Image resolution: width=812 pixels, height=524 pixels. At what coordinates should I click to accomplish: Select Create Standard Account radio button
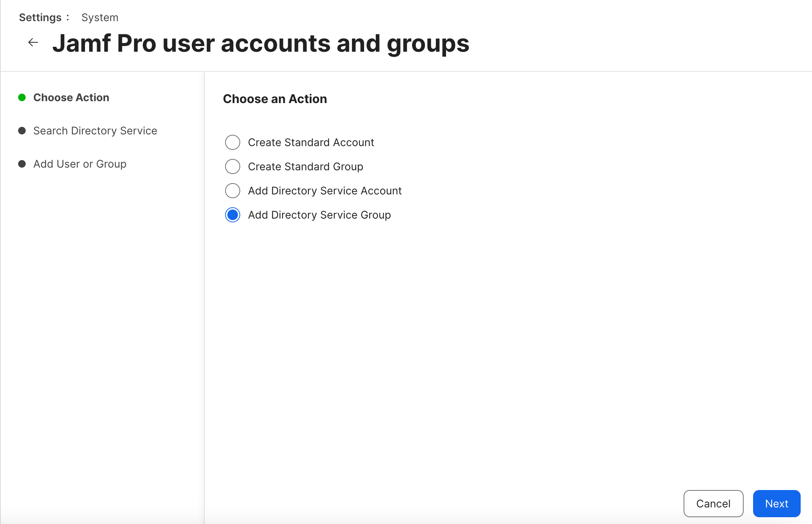point(233,142)
